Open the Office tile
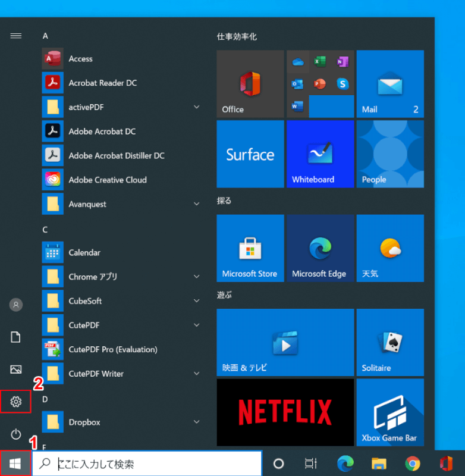This screenshot has height=476, width=465. click(x=250, y=84)
